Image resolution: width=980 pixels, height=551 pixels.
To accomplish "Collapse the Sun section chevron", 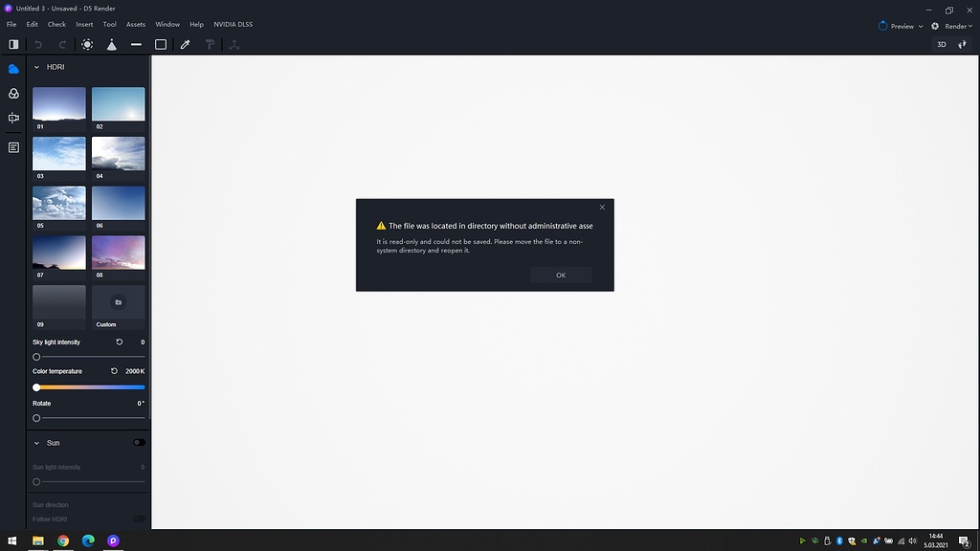I will point(36,443).
